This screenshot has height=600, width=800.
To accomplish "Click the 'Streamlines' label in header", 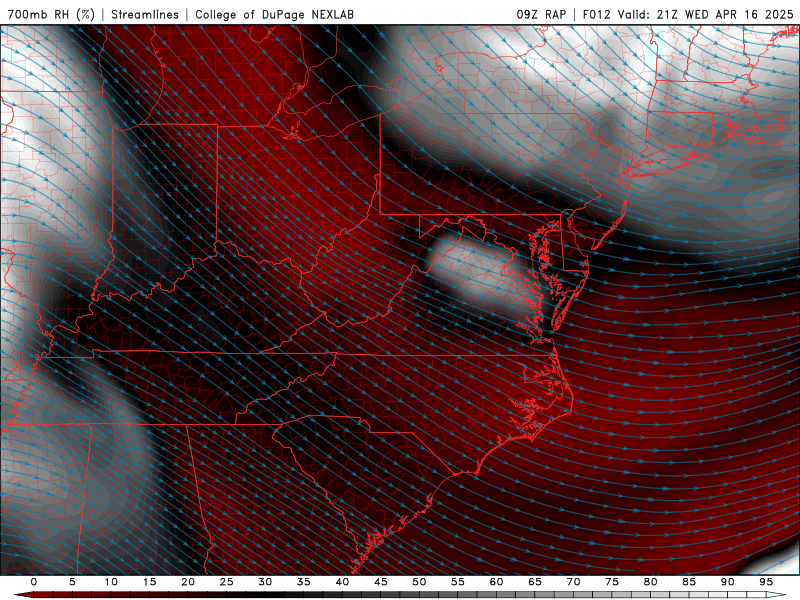I will (145, 14).
